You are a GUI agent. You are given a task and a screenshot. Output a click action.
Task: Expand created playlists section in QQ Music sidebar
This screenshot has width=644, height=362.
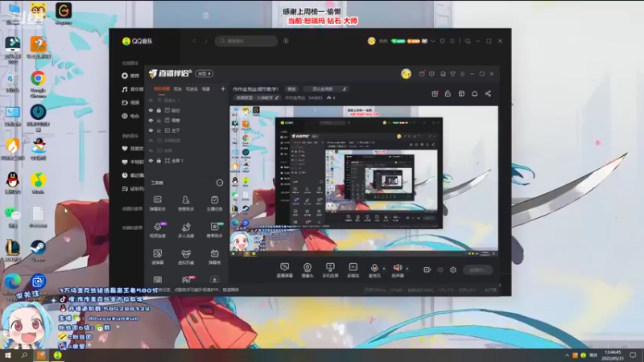132,208
